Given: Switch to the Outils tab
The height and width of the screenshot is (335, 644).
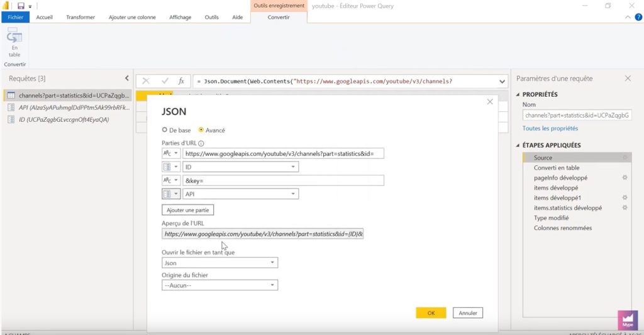Looking at the screenshot, I should point(211,17).
